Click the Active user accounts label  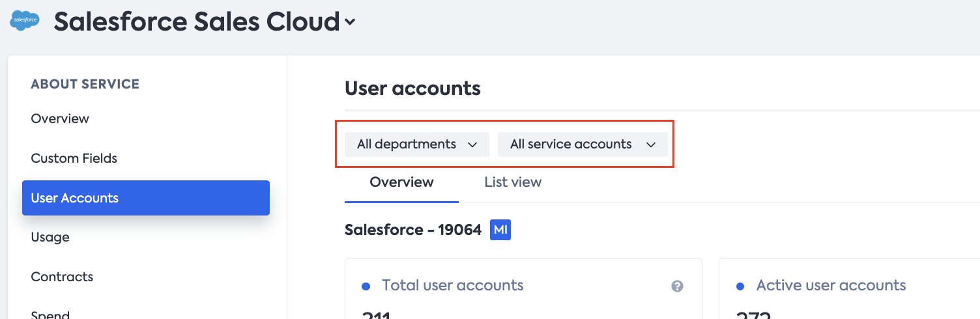pos(831,285)
